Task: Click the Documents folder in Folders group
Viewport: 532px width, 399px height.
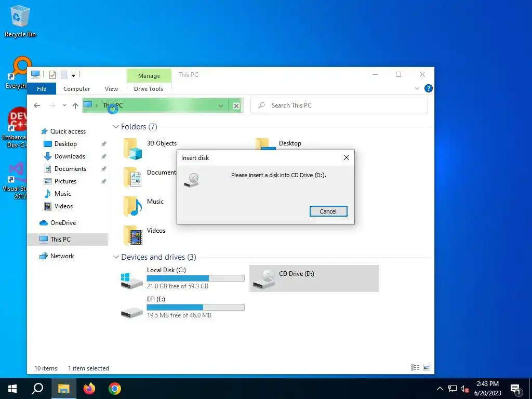Action: click(150, 178)
